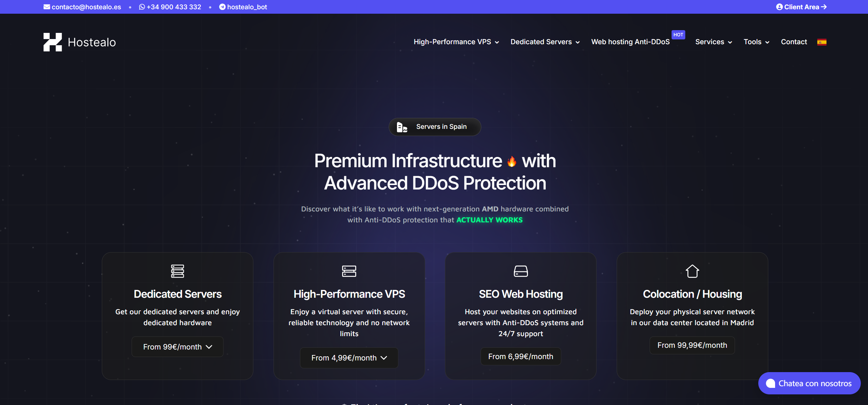Expand the Services menu chevron
The width and height of the screenshot is (868, 405).
730,42
